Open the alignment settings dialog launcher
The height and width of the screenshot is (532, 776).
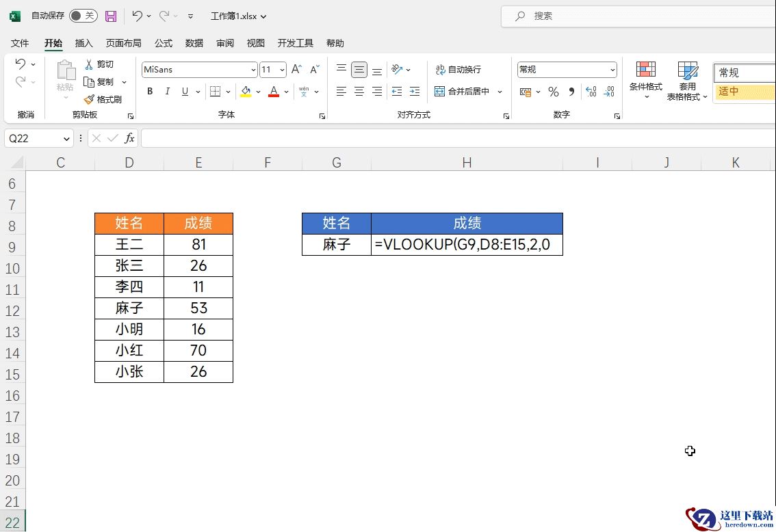(x=506, y=116)
